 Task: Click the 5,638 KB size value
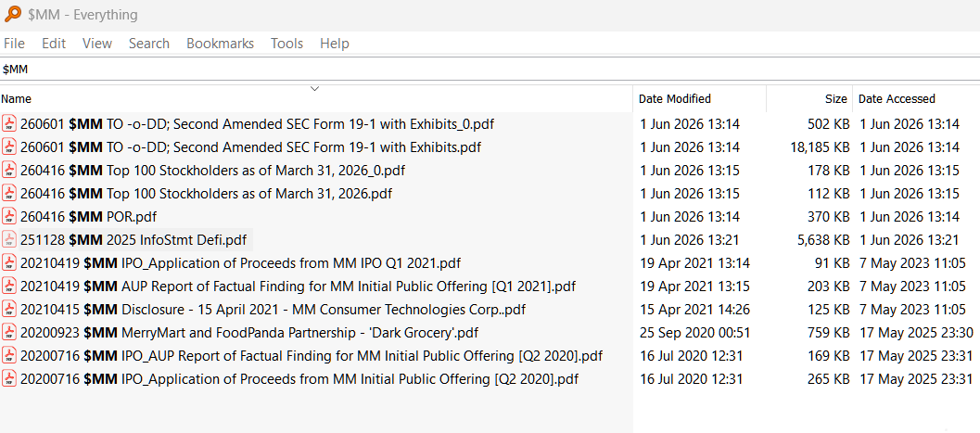click(824, 239)
